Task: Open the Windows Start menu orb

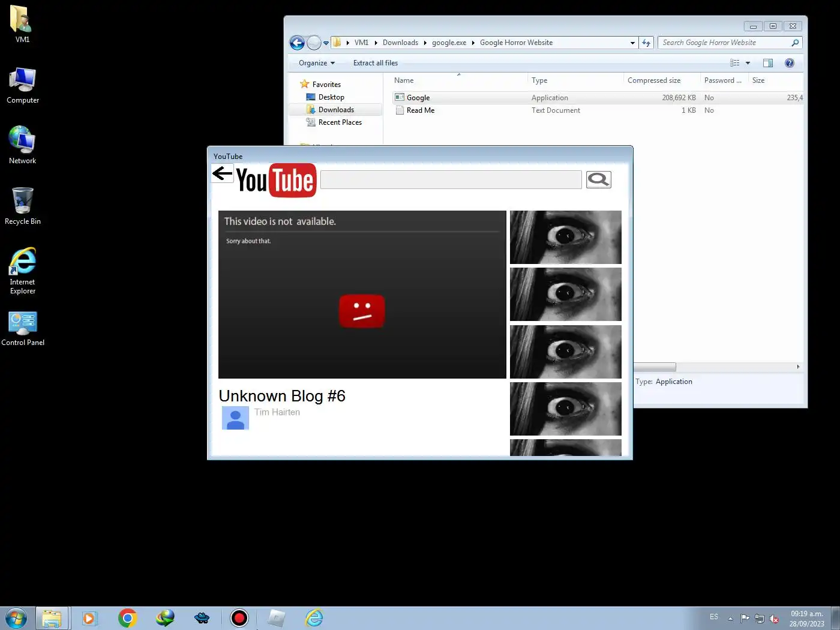Action: (x=16, y=618)
